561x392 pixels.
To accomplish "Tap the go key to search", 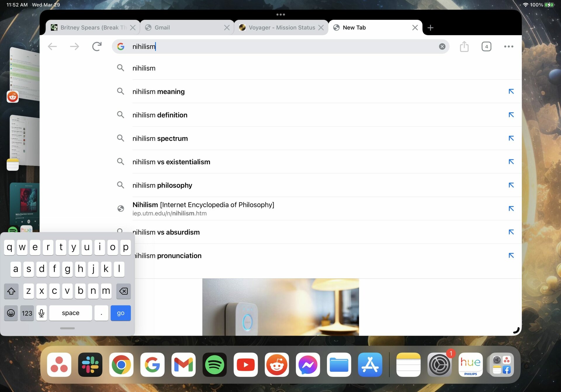I will [x=120, y=313].
